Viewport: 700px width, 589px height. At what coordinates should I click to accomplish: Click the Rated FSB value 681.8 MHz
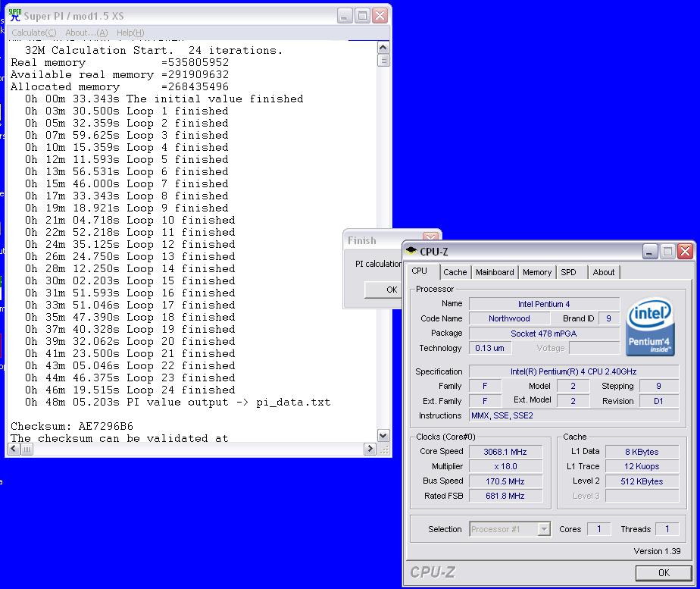505,496
